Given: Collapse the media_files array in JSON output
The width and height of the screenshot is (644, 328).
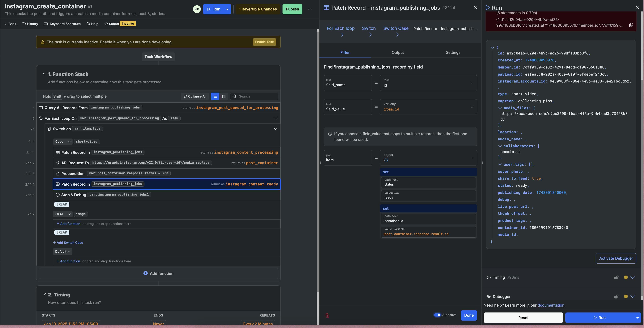Looking at the screenshot, I should point(500,108).
